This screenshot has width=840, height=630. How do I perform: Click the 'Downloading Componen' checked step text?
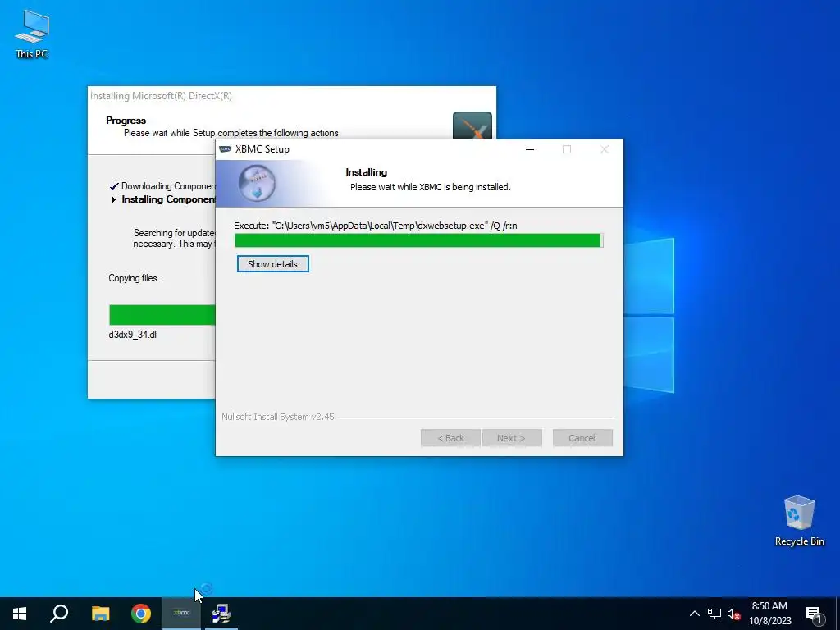pos(168,186)
